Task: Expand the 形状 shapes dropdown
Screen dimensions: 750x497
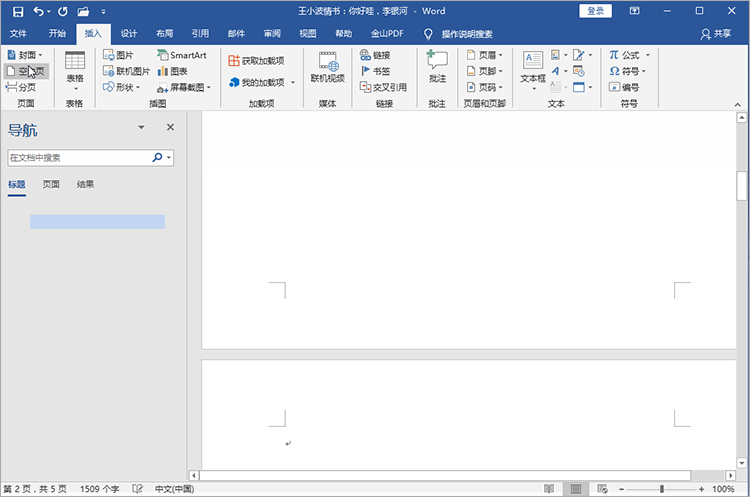Action: (x=123, y=87)
